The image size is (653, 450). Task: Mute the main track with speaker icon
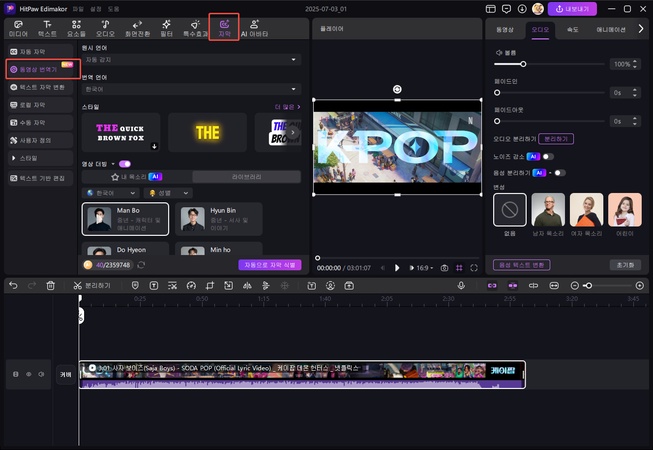41,374
